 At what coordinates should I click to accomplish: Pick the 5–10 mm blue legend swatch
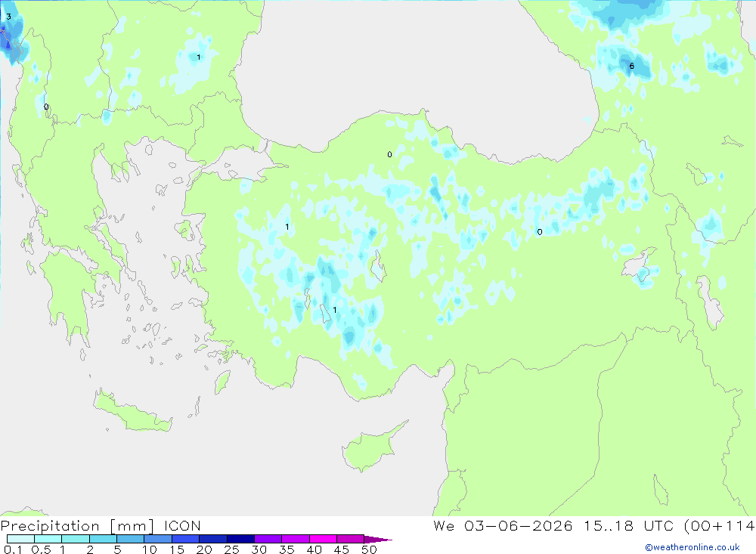click(131, 539)
